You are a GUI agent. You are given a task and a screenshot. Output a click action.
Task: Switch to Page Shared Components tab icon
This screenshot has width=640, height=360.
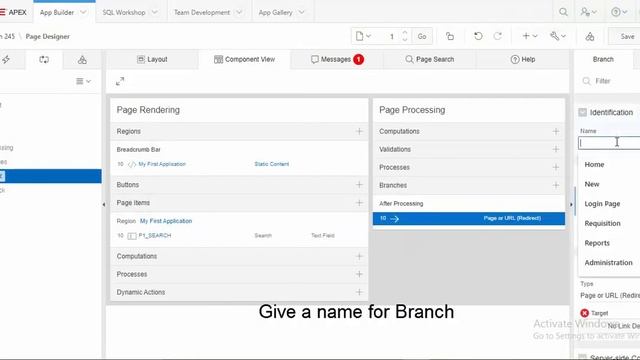tap(82, 60)
